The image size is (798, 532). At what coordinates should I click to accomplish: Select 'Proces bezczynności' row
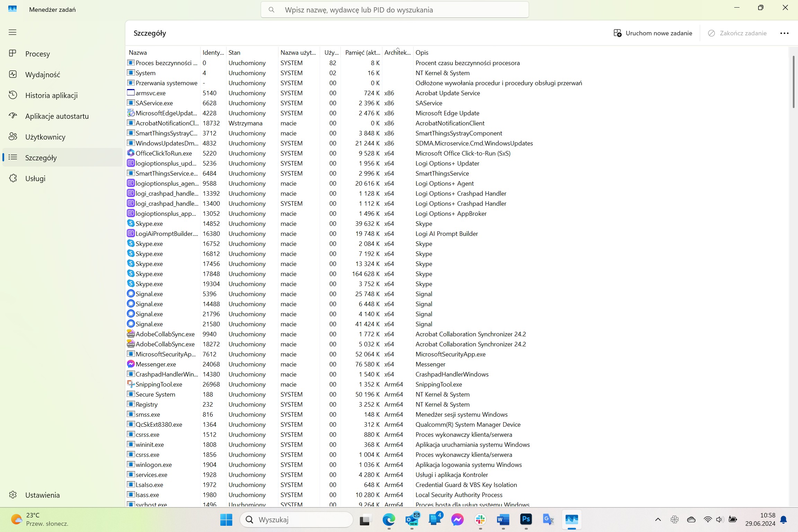point(457,63)
